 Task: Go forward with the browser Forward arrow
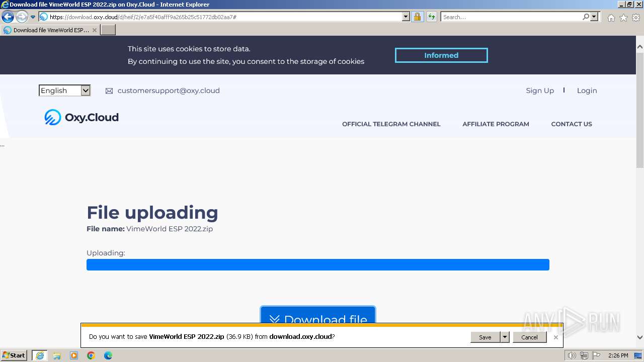click(x=22, y=17)
